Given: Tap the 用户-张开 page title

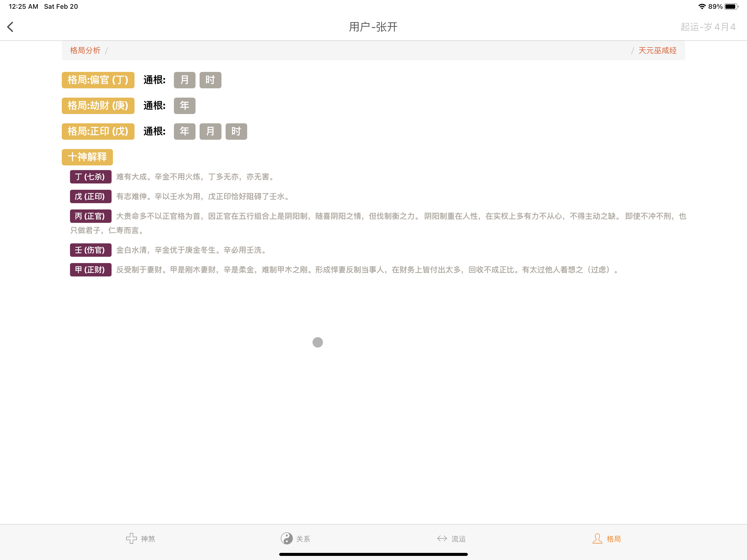Looking at the screenshot, I should point(373,27).
